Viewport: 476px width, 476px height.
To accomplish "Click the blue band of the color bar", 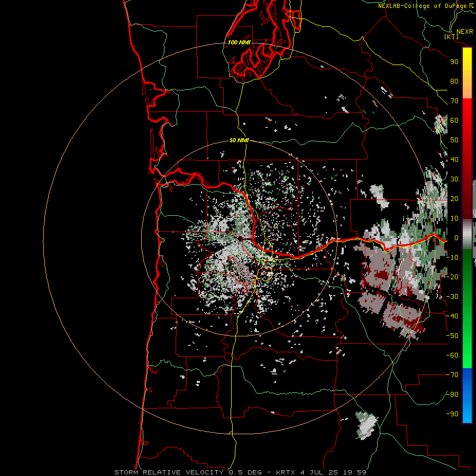I will tap(467, 395).
